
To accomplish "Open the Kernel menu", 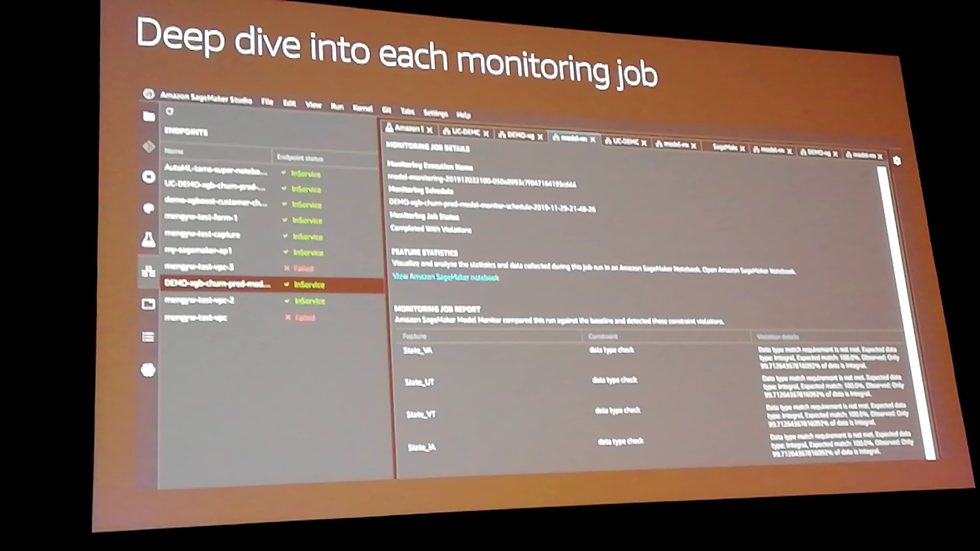I will tap(362, 108).
